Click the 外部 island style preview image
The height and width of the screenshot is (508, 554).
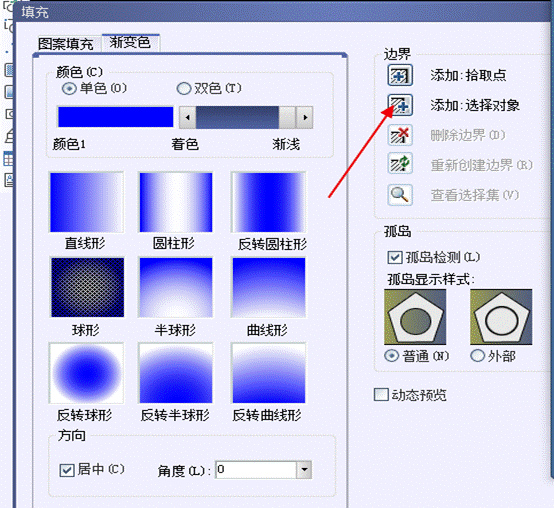click(501, 317)
